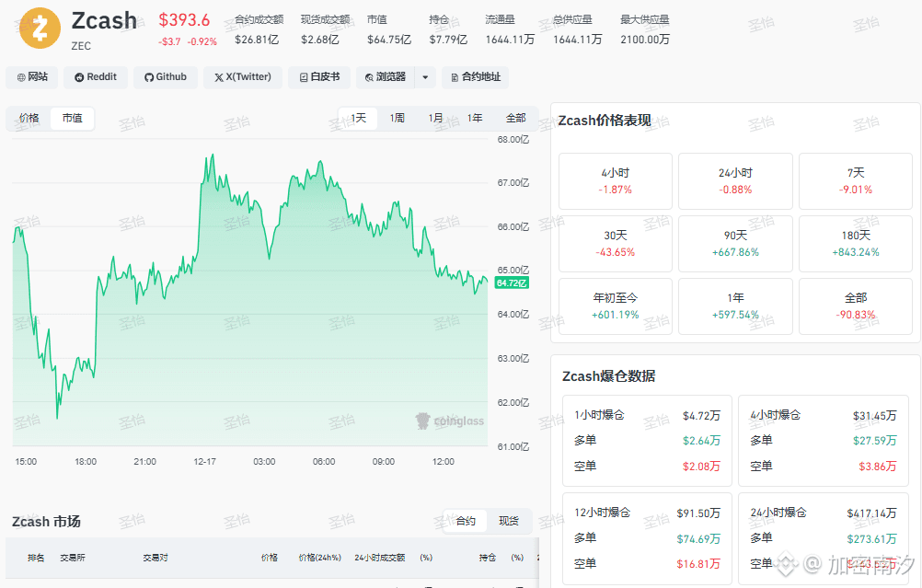This screenshot has width=922, height=588.
Task: Click the 24小时 price performance card
Action: click(x=735, y=181)
